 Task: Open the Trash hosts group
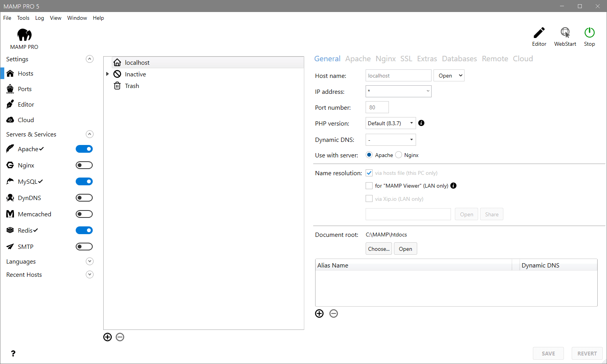[132, 86]
